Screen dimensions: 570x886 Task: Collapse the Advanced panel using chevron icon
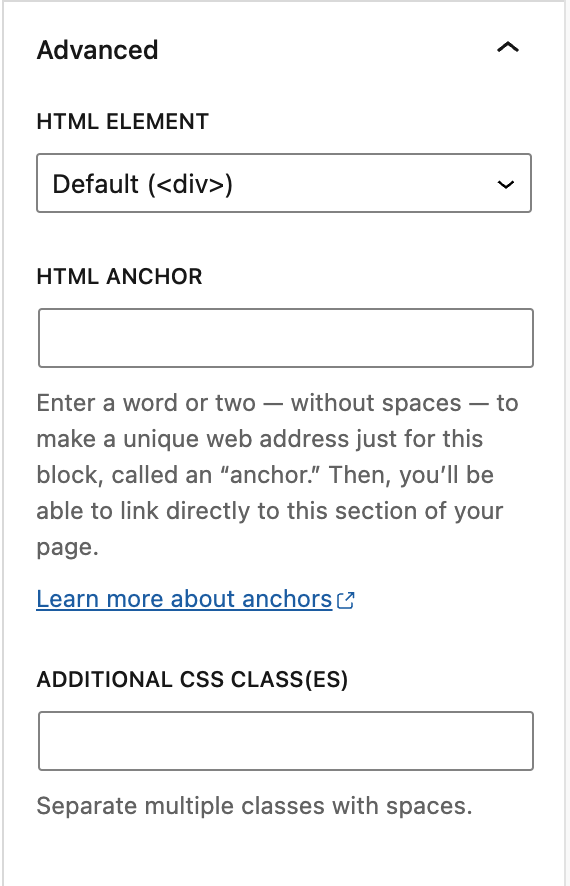507,48
